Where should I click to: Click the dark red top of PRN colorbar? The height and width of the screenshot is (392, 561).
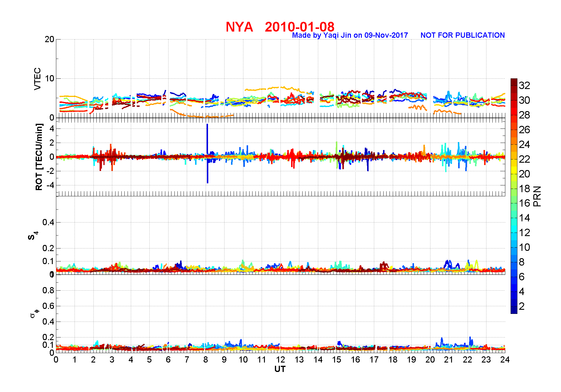[514, 82]
